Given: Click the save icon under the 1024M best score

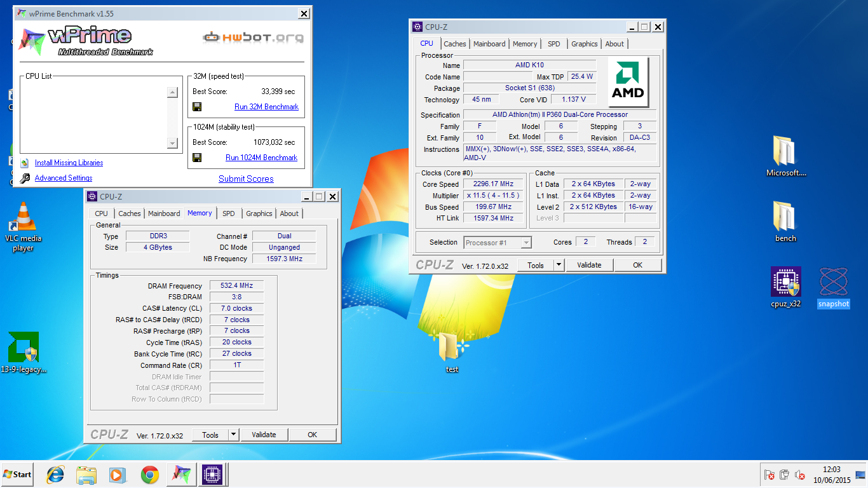Looking at the screenshot, I should [197, 158].
